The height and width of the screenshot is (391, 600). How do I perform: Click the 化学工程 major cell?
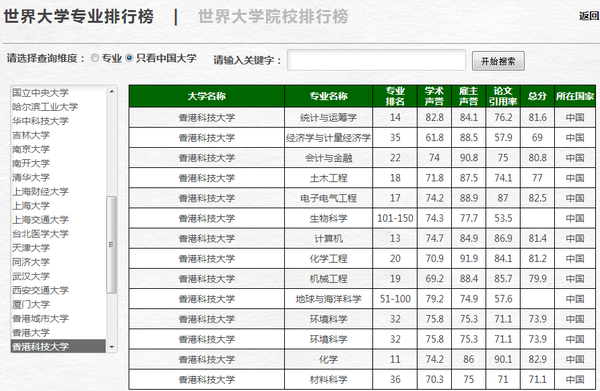(328, 259)
